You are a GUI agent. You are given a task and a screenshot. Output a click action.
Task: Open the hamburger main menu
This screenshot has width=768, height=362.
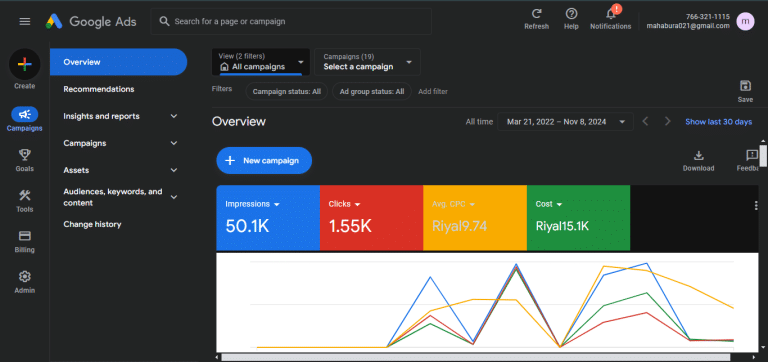(24, 22)
